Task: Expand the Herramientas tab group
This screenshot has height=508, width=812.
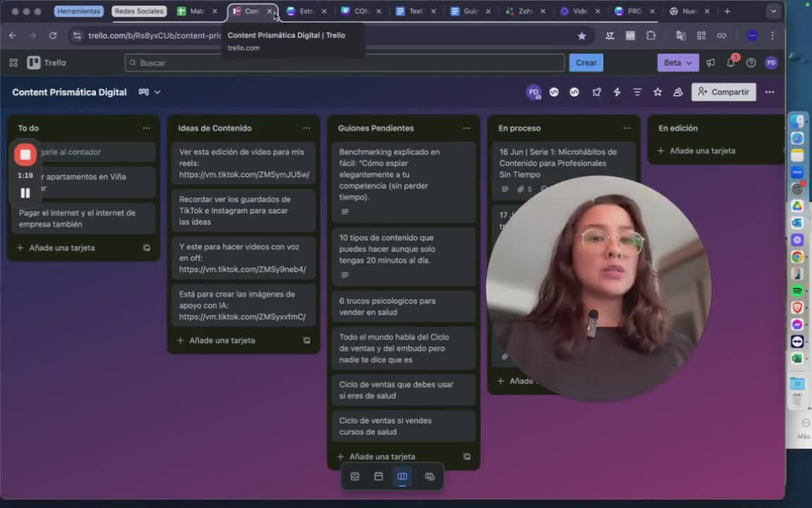Action: pyautogui.click(x=79, y=11)
